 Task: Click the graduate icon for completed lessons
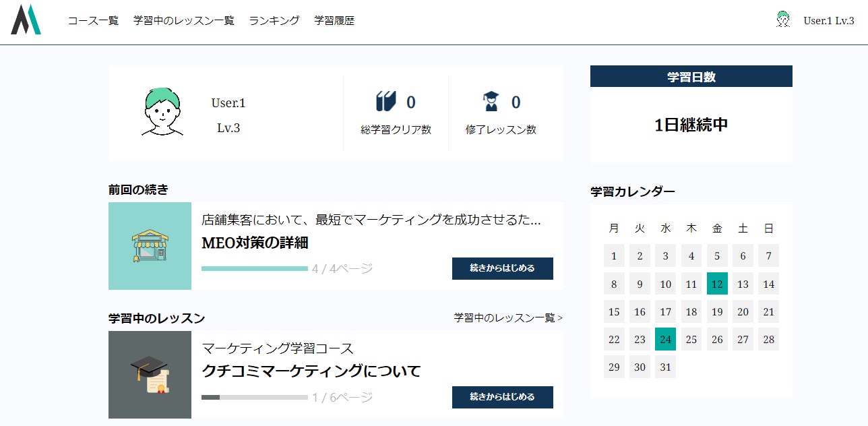click(x=491, y=102)
